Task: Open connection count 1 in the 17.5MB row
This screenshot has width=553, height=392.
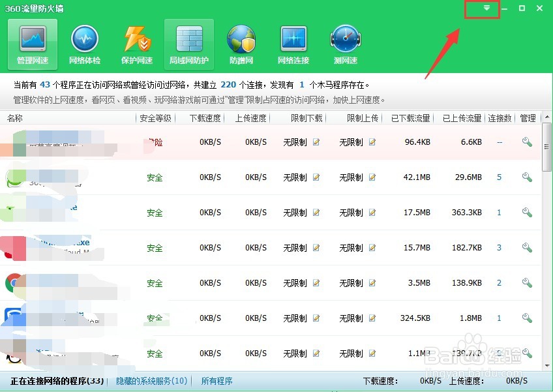Action: tap(499, 213)
